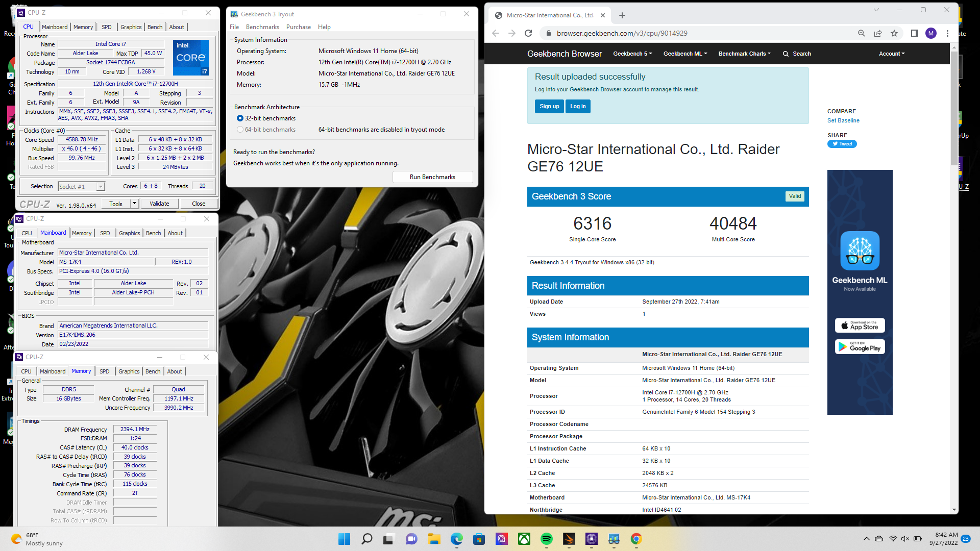Screen dimensions: 980x551
Task: Click the taskbar weather widget
Action: click(37, 539)
